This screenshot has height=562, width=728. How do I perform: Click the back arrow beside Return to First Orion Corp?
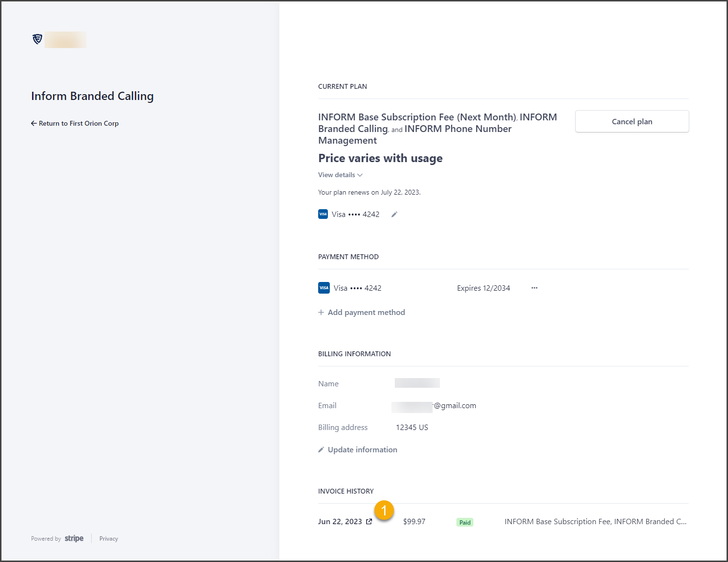[34, 123]
